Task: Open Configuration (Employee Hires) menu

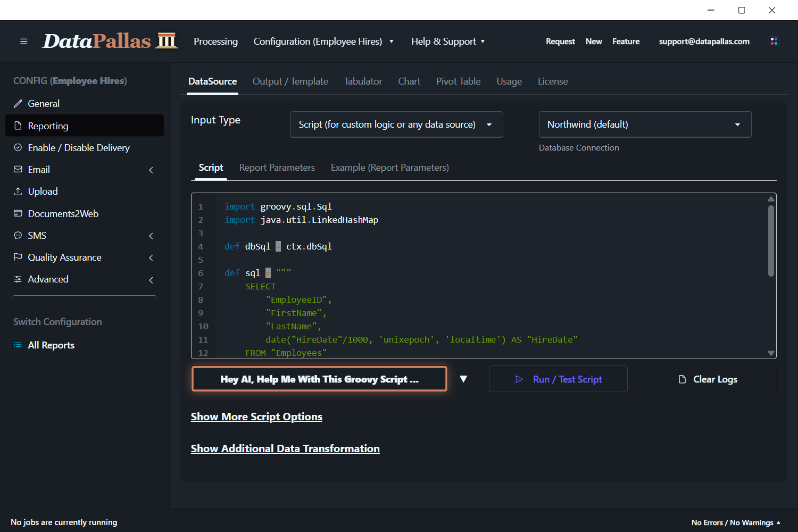Action: [323, 41]
